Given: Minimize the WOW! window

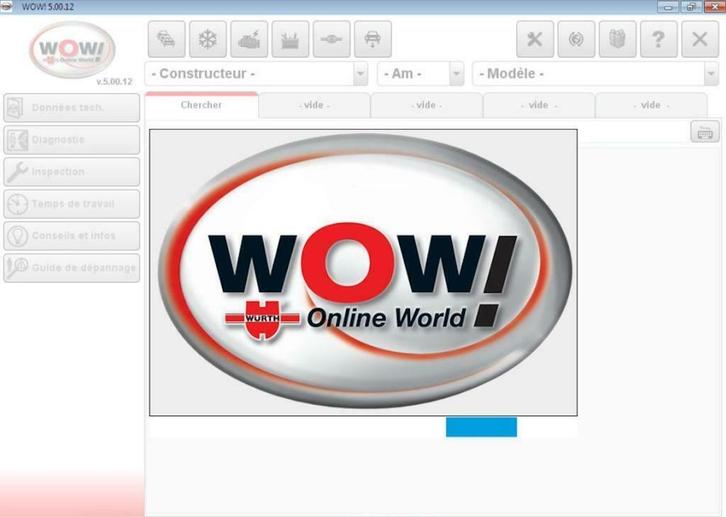Looking at the screenshot, I should pos(668,6).
